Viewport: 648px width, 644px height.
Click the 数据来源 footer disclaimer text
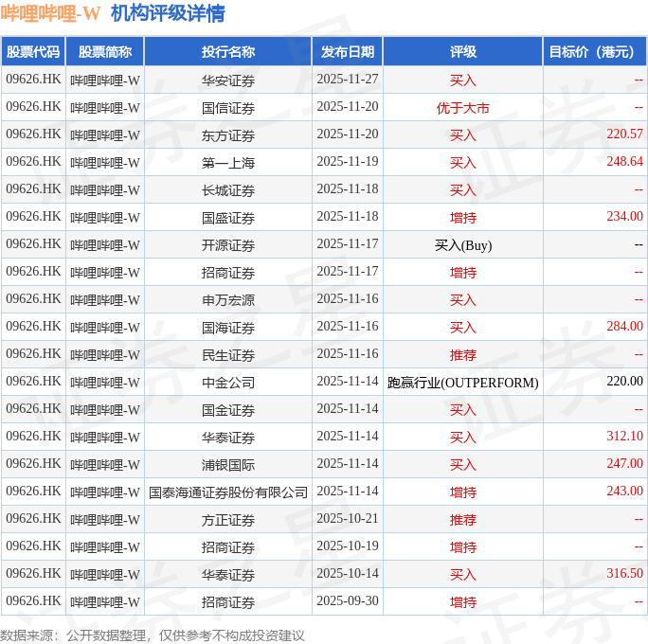point(153,635)
